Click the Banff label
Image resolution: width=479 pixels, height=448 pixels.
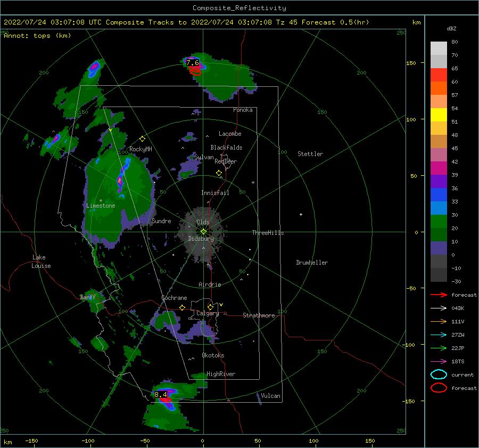tap(88, 297)
